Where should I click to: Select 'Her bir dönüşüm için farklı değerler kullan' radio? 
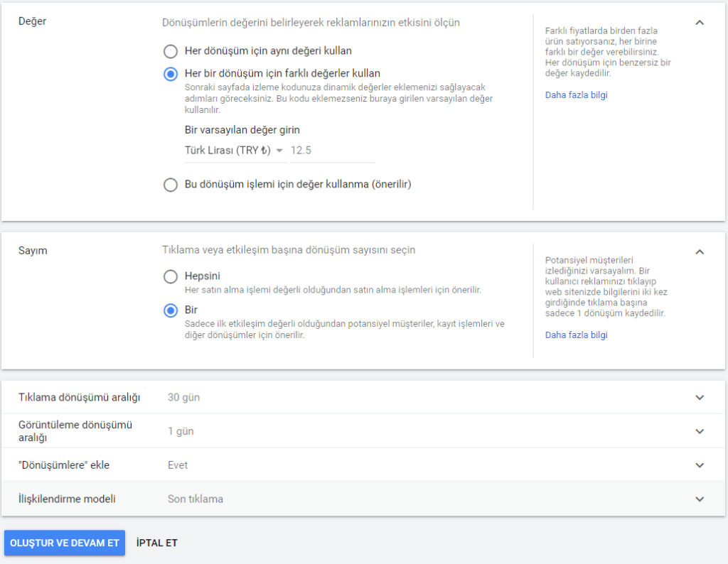(171, 74)
